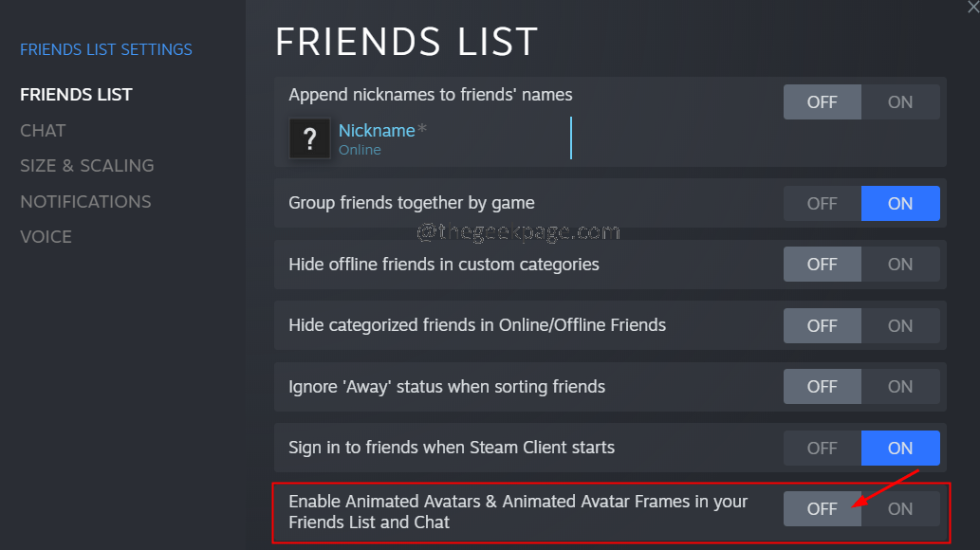
Task: Disable grouping friends together by game
Action: 822,203
